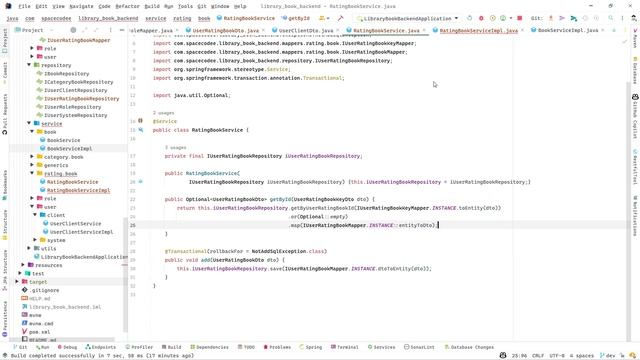Viewport: 640px width, 360px height.
Task: Click the search everywhere magnifier icon
Action: [611, 18]
